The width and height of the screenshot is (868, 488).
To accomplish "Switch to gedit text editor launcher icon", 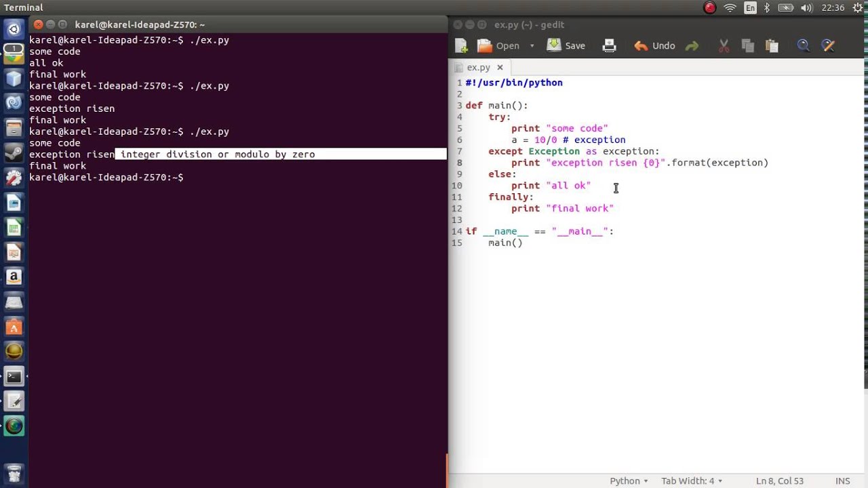I will [14, 402].
